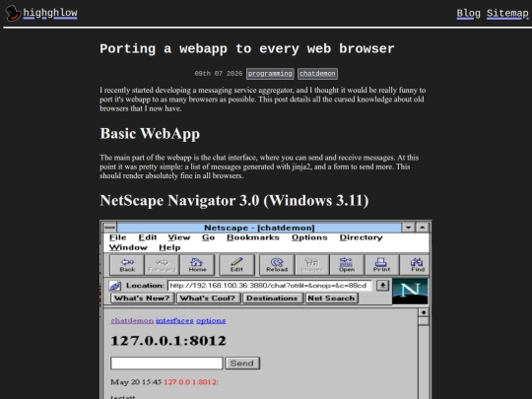Viewport: 532px width, 399px height.
Task: Click the Netscape Images toolbar button
Action: (x=312, y=265)
